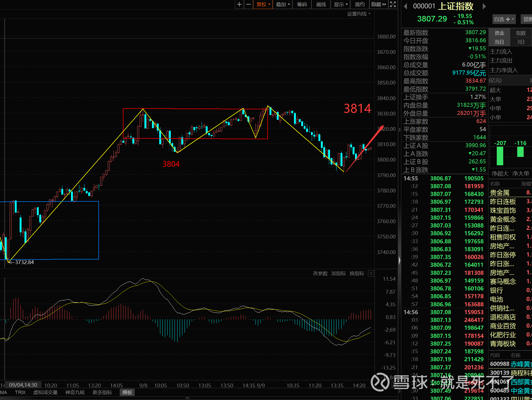
Task: Toggle 当日 period in fund flow panel
Action: pyautogui.click(x=499, y=42)
